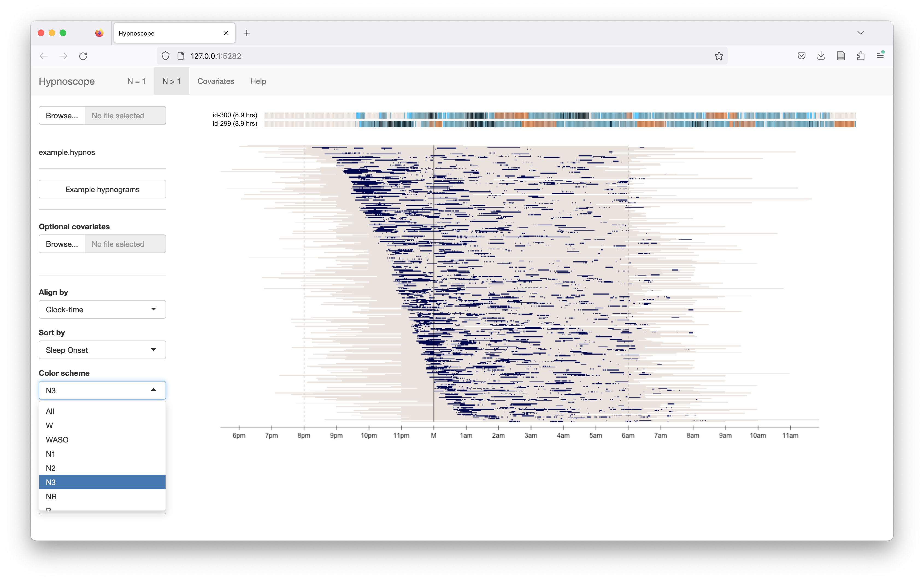This screenshot has width=924, height=581.
Task: Click the tracking protection shield icon
Action: (x=165, y=56)
